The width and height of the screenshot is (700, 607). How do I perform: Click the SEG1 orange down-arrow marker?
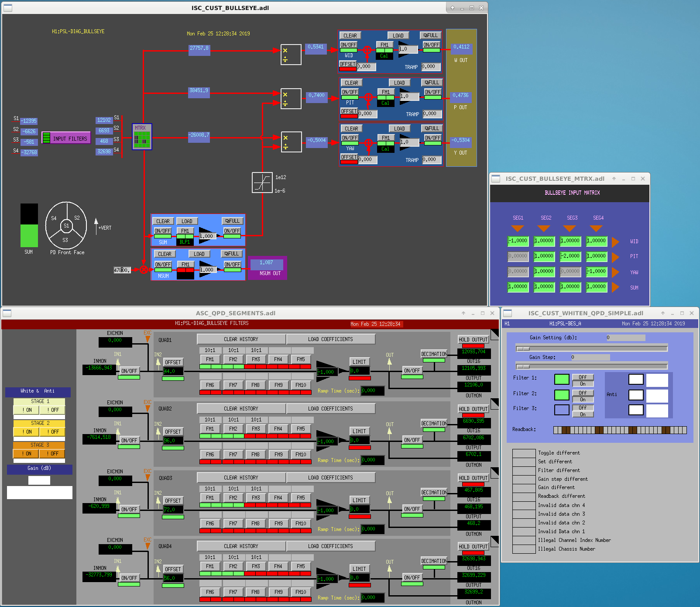tap(518, 228)
